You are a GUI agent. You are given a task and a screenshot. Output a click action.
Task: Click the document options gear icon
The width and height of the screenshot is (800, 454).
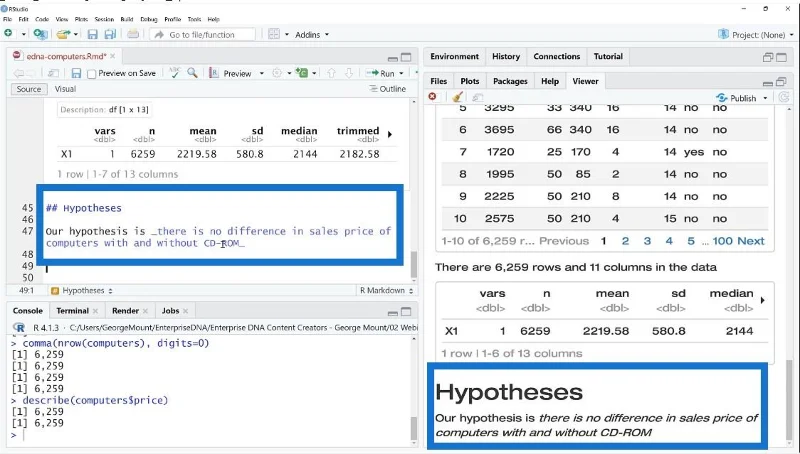(277, 73)
